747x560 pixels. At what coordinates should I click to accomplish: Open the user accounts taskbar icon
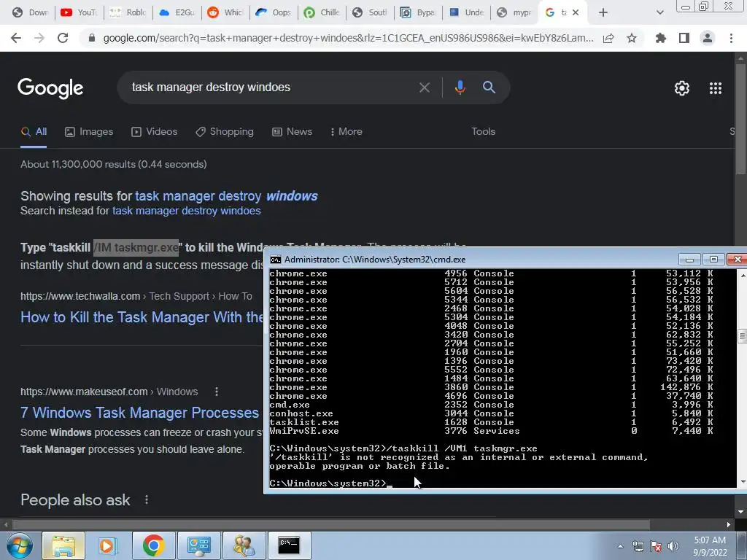tap(244, 545)
